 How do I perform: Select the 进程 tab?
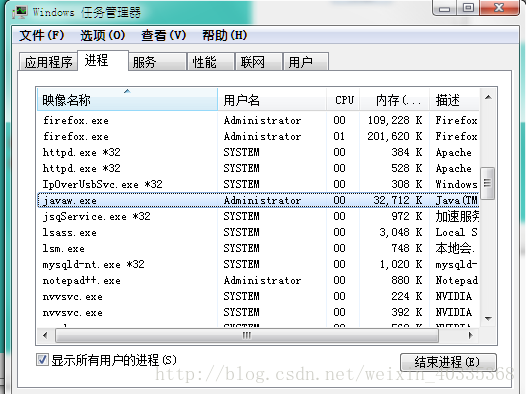point(103,60)
